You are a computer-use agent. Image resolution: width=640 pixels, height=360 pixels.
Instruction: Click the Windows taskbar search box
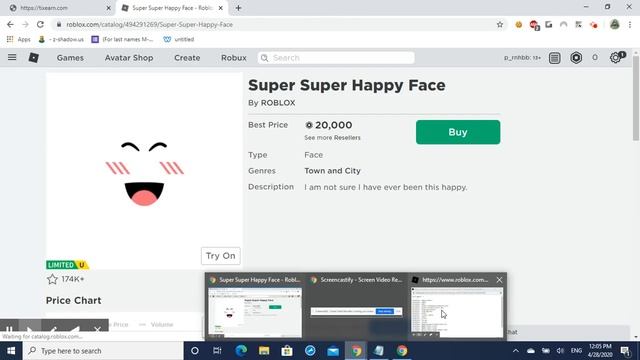pyautogui.click(x=103, y=351)
